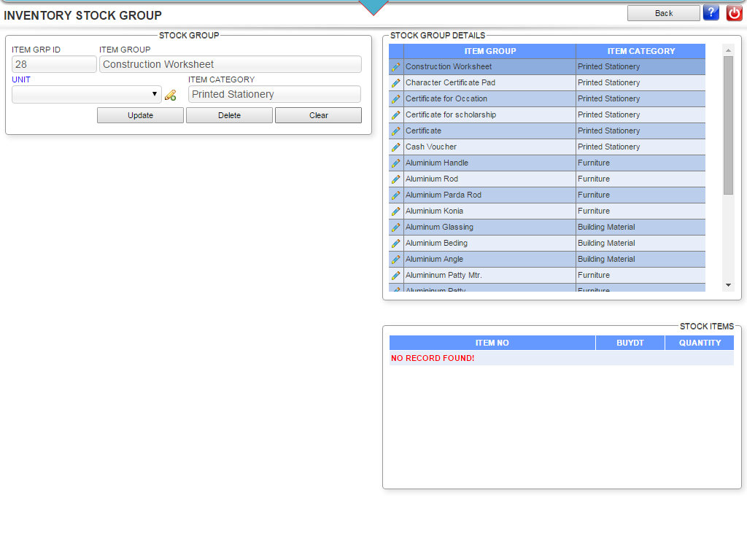The image size is (747, 560).
Task: Select 'Certificate for Occation' cell
Action: coord(489,99)
